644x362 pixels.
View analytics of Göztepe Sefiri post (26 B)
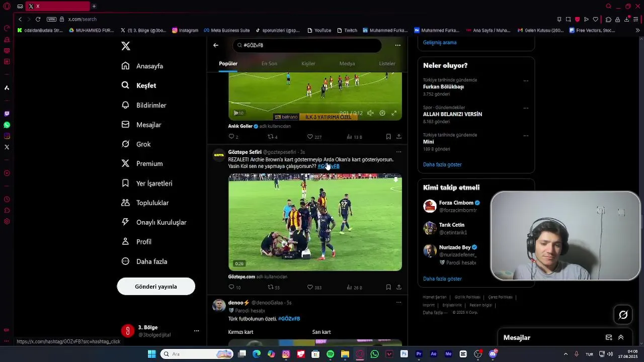point(354,288)
